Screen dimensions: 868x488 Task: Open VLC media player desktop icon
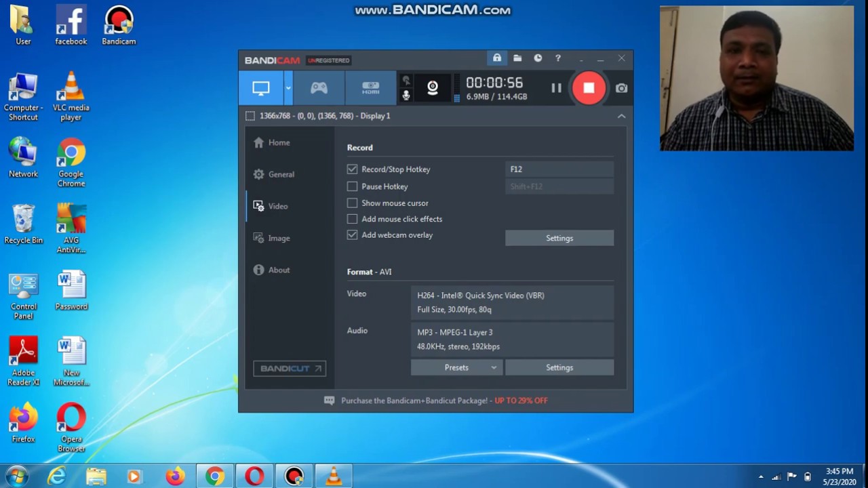(x=71, y=97)
